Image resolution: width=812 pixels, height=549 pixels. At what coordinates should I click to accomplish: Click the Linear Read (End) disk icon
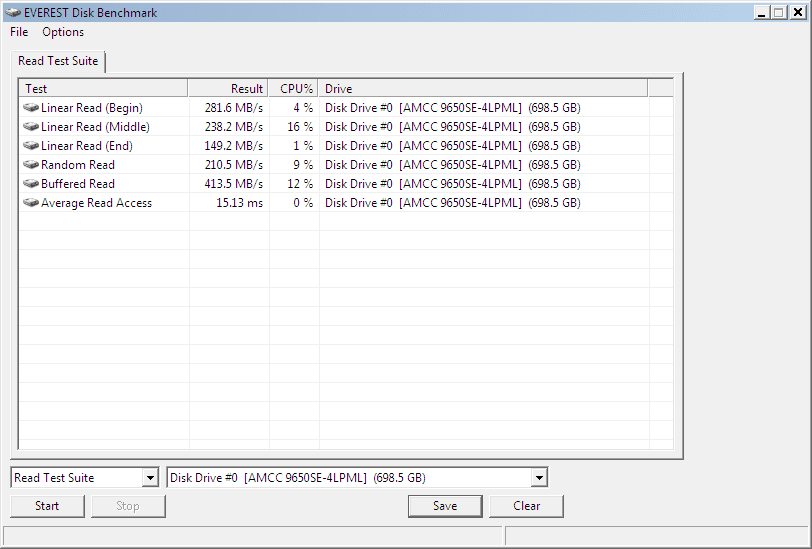tap(31, 146)
